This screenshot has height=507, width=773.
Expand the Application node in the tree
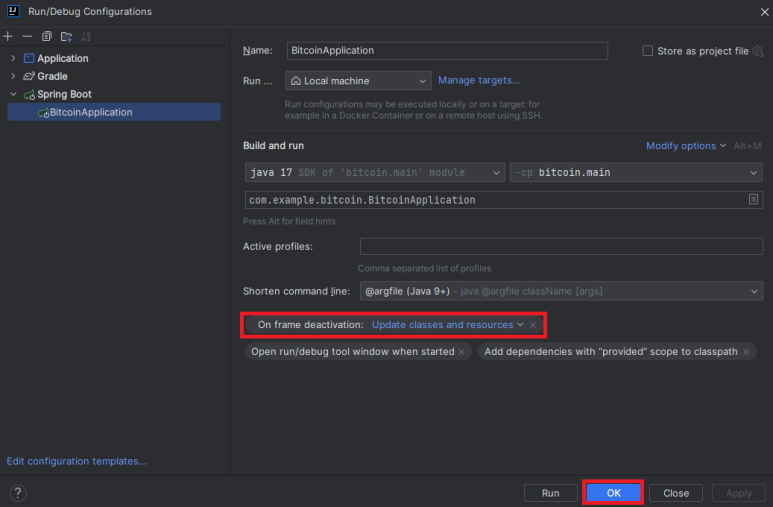[x=13, y=58]
